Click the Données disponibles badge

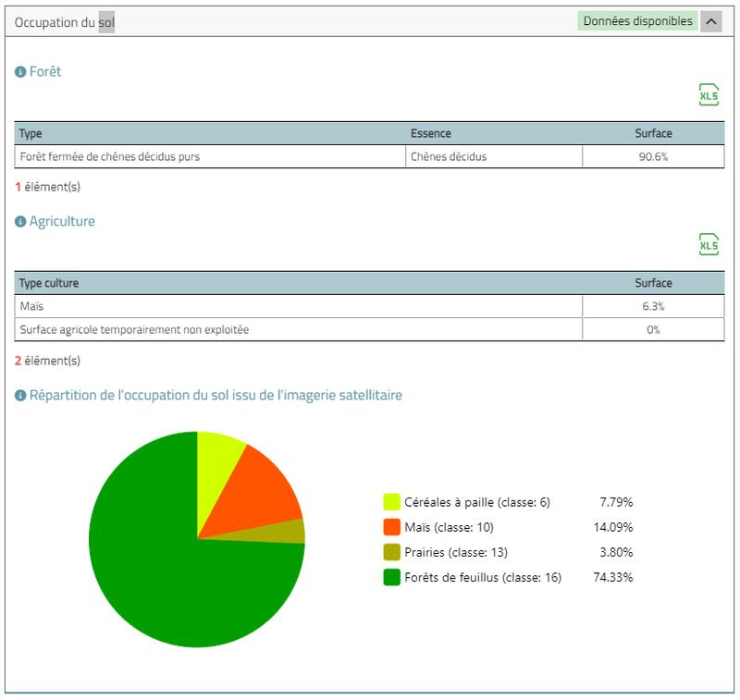coord(637,21)
